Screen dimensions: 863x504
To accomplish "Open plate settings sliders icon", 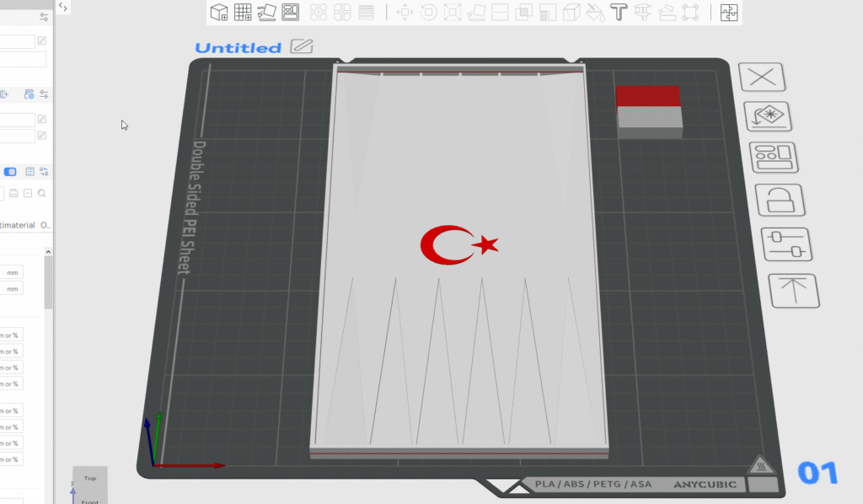I will [x=785, y=244].
